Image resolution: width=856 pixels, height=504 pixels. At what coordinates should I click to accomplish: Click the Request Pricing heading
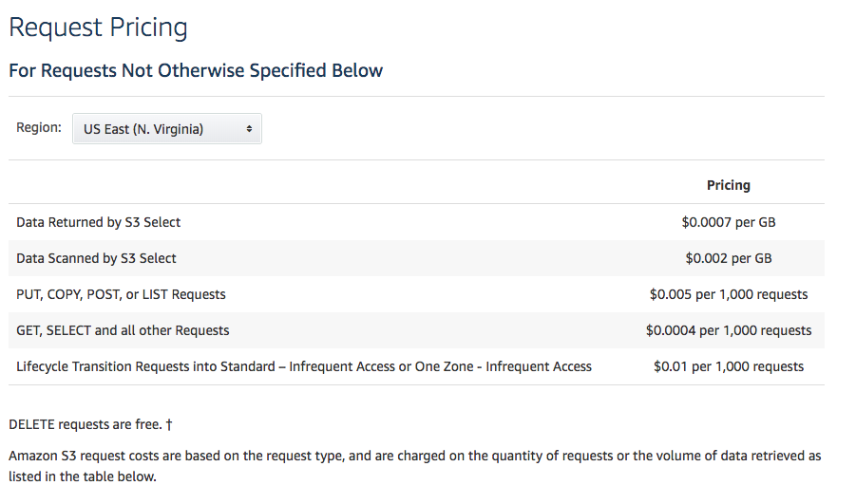click(x=98, y=28)
